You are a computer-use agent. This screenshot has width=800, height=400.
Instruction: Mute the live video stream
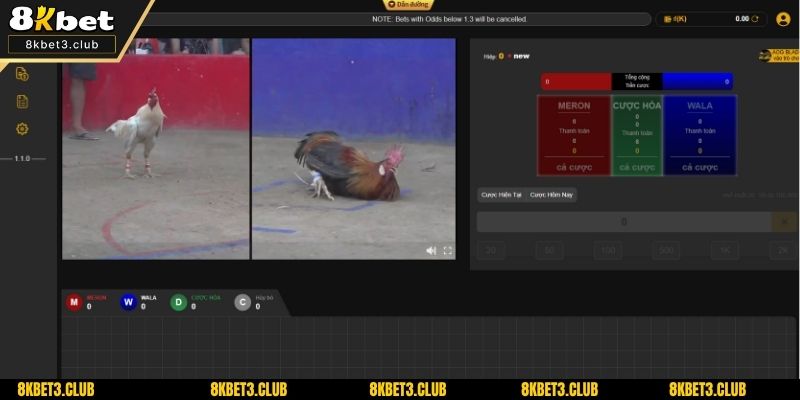coord(431,251)
